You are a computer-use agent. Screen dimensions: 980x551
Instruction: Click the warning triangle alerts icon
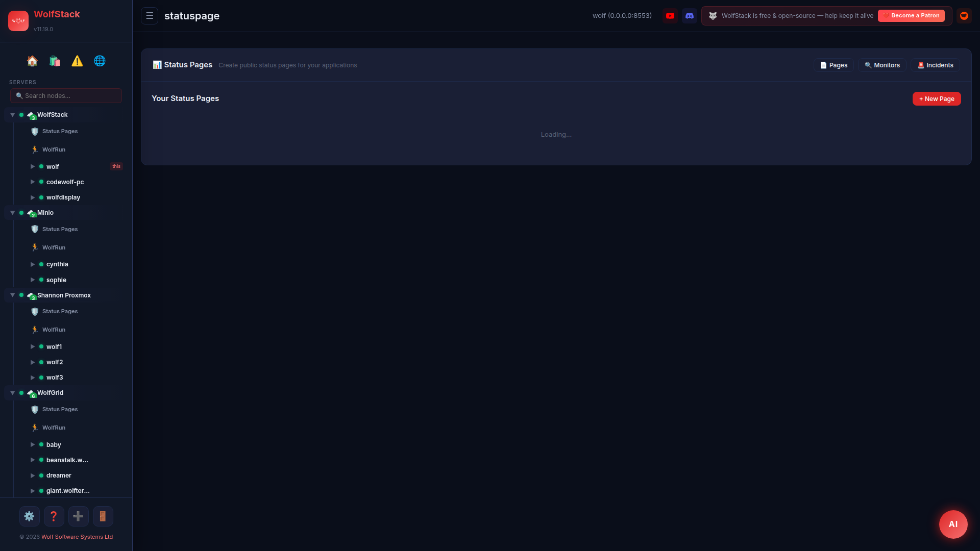click(x=77, y=61)
